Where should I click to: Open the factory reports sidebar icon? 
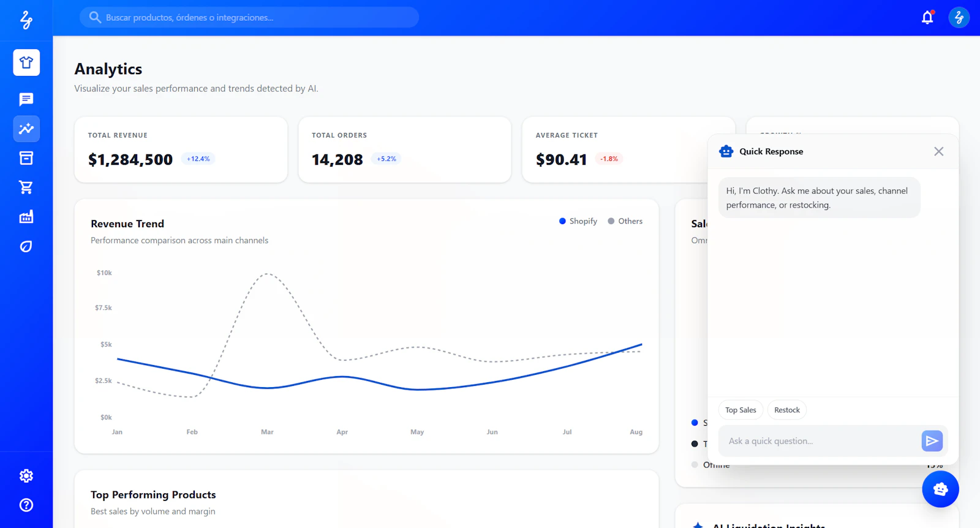coord(26,217)
